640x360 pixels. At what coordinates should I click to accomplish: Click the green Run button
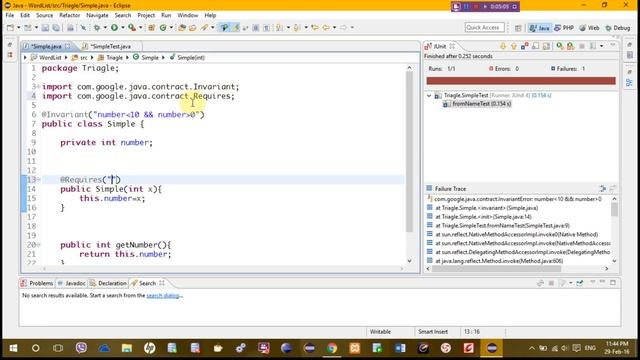(114, 27)
